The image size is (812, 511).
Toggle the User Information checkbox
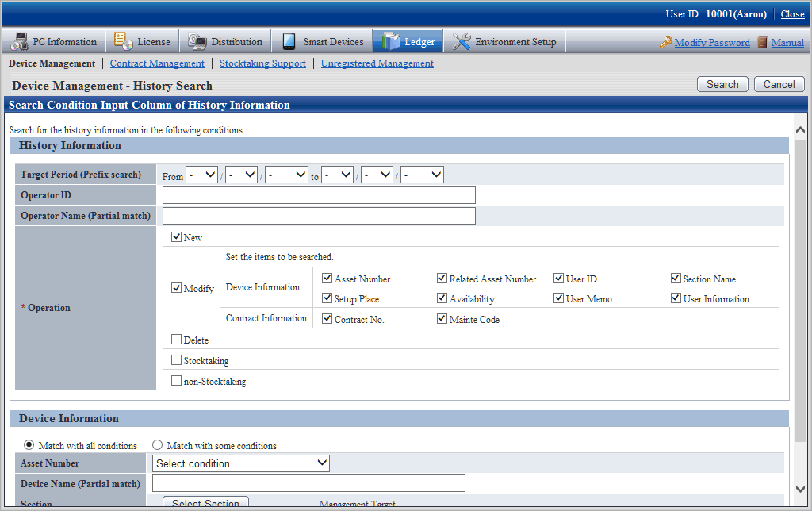tap(676, 298)
